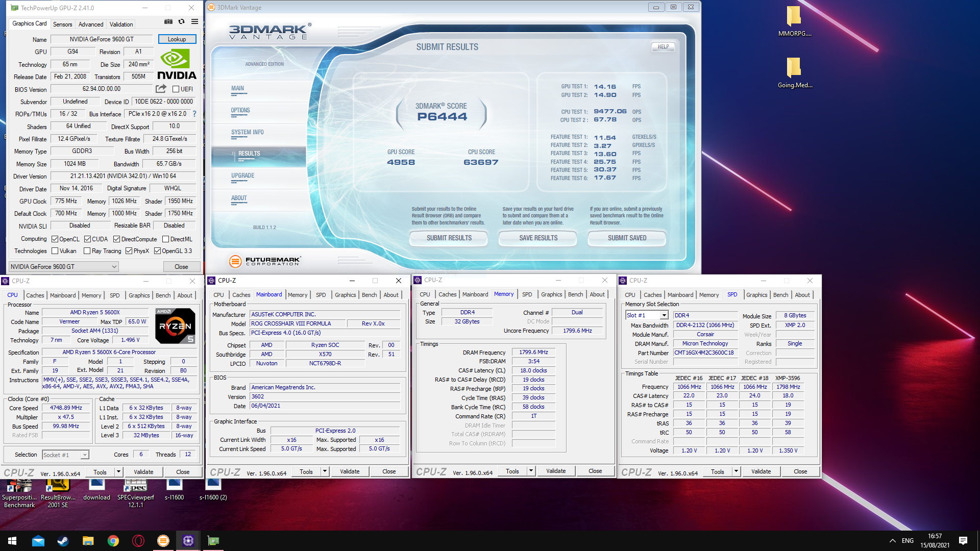This screenshot has height=551, width=980.
Task: Open the GPU selection dropdown in GPU-Z
Action: (x=63, y=267)
